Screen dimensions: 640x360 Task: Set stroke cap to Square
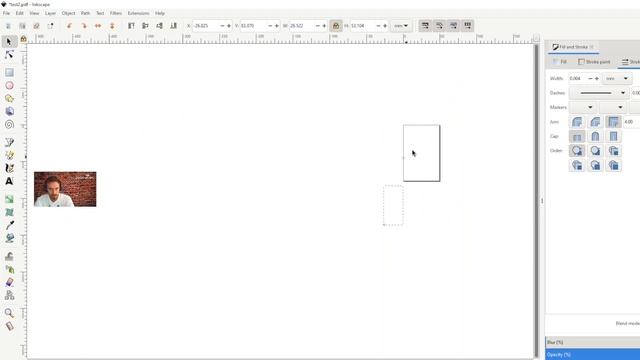(613, 136)
